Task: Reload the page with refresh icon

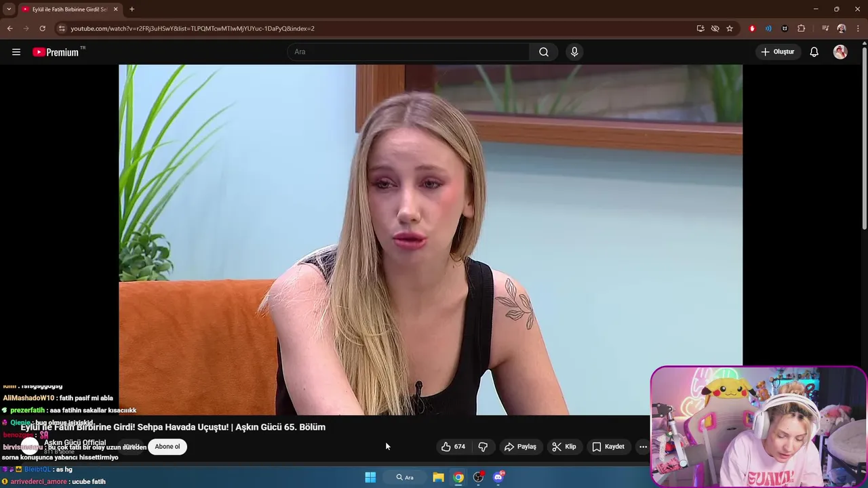Action: coord(42,28)
